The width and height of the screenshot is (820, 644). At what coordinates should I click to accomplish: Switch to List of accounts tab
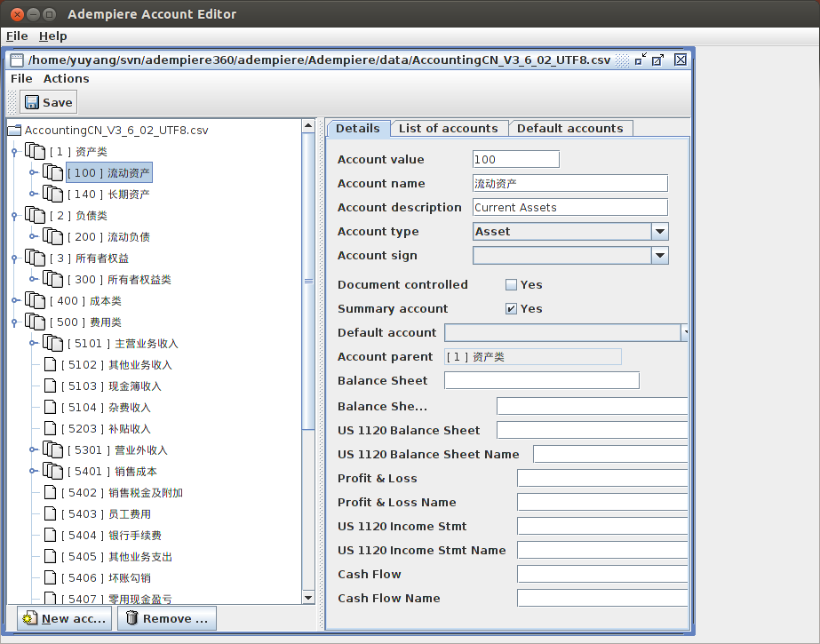pos(449,129)
